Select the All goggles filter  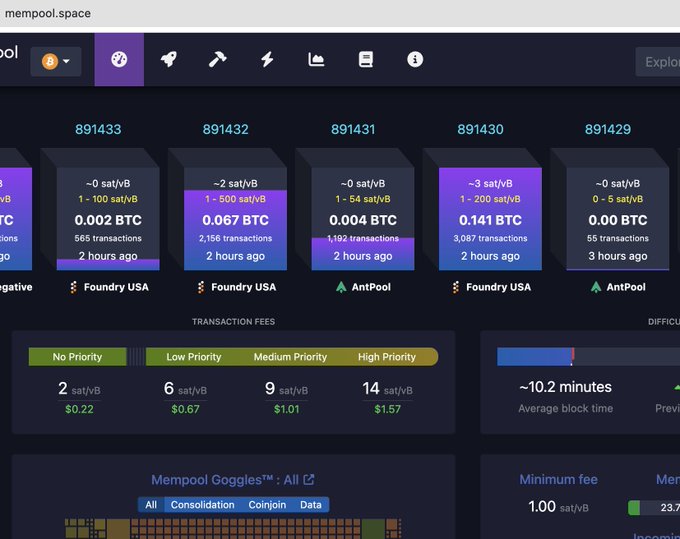click(151, 505)
